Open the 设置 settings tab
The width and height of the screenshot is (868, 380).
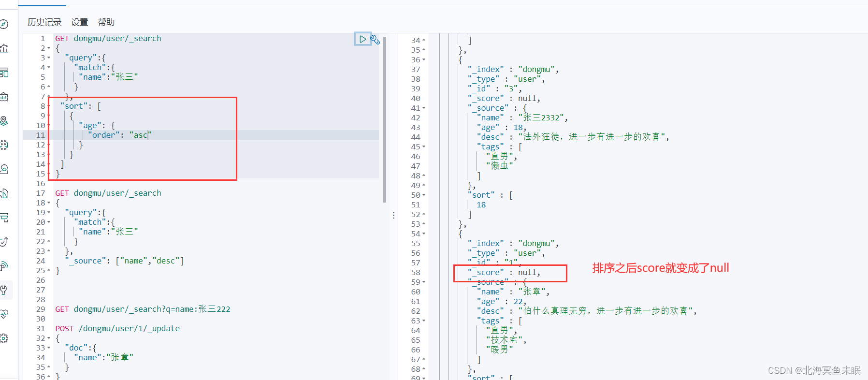(80, 22)
